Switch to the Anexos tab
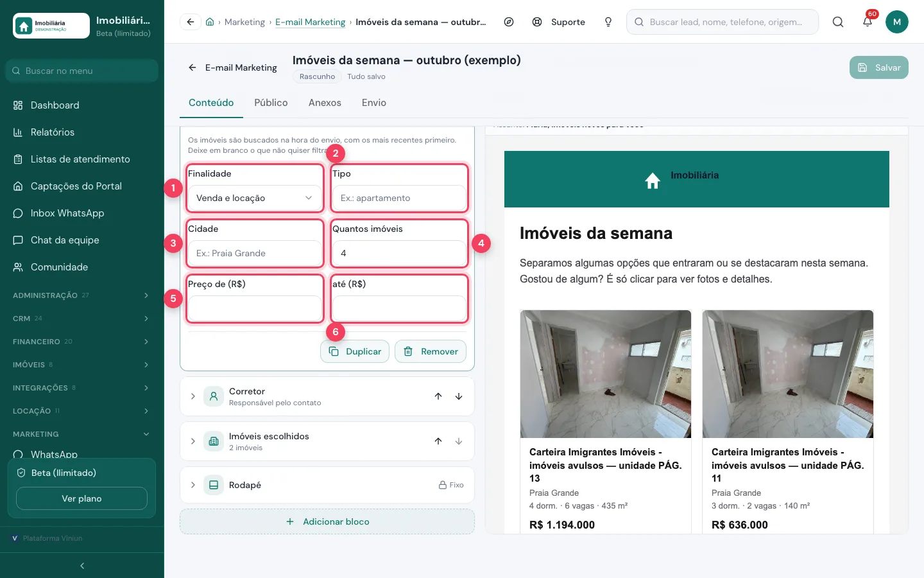This screenshot has width=924, height=578. click(325, 103)
